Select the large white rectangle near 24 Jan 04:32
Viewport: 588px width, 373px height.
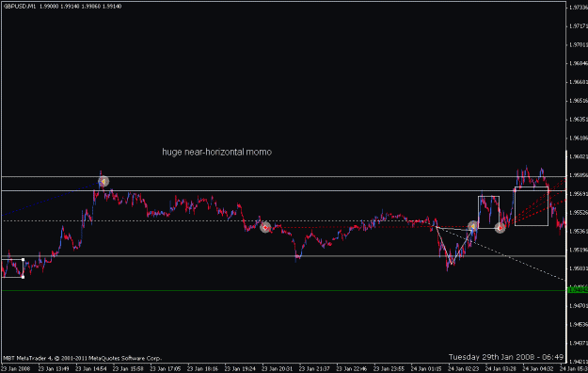(532, 206)
